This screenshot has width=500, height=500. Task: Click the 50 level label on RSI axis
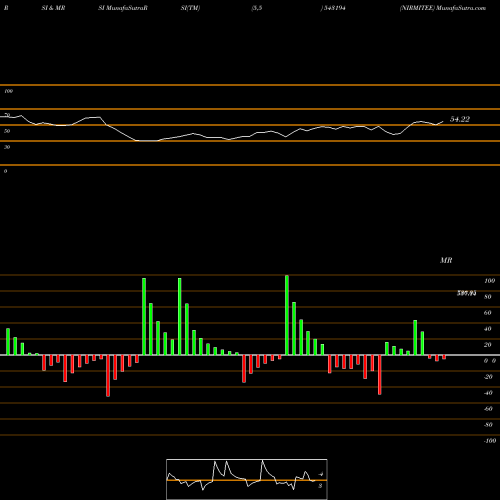tap(7, 131)
